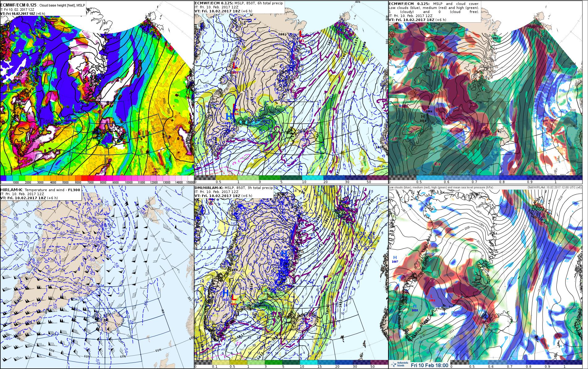Click the L 1004 marker in ECMWF cloud cover map
This screenshot has height=369, width=588.
(429, 109)
